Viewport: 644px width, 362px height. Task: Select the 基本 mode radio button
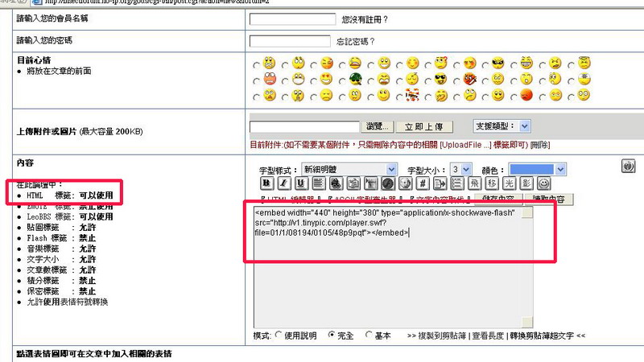click(x=369, y=335)
